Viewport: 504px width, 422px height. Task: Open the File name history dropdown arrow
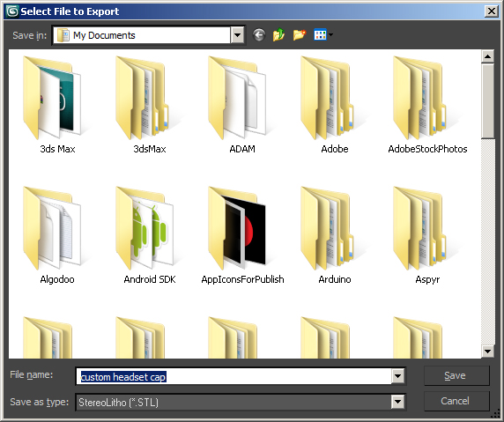pyautogui.click(x=398, y=376)
